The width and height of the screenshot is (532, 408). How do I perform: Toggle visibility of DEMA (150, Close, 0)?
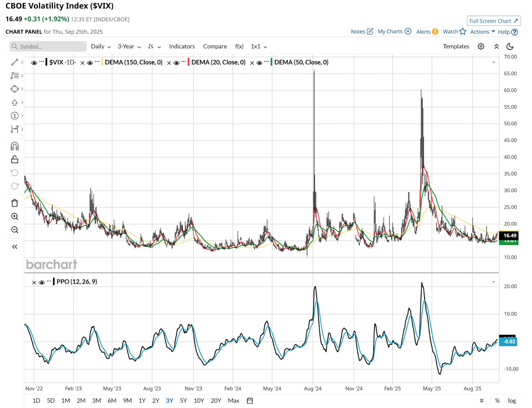point(90,63)
